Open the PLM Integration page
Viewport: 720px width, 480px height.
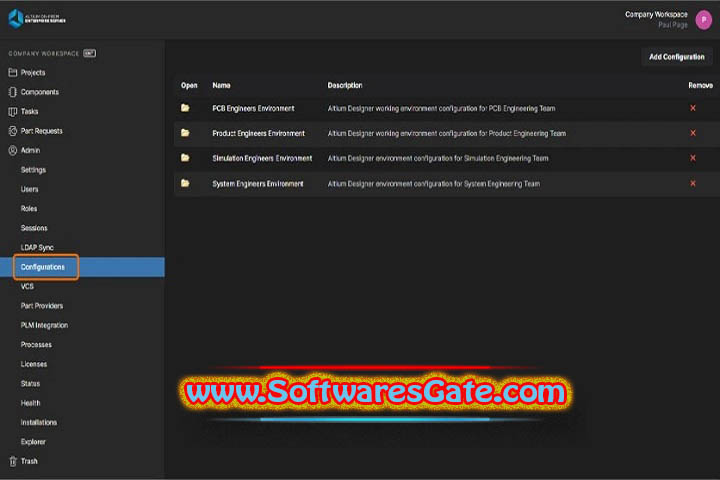(44, 325)
